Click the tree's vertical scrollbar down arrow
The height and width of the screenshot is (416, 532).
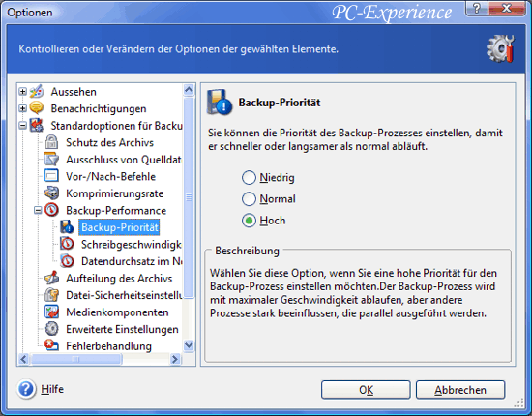[x=189, y=345]
